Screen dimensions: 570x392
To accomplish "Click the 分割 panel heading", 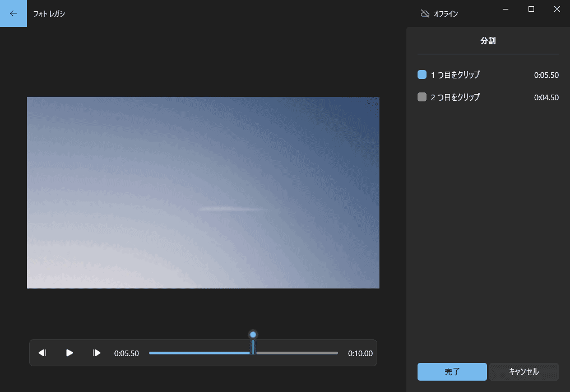I will click(x=488, y=41).
